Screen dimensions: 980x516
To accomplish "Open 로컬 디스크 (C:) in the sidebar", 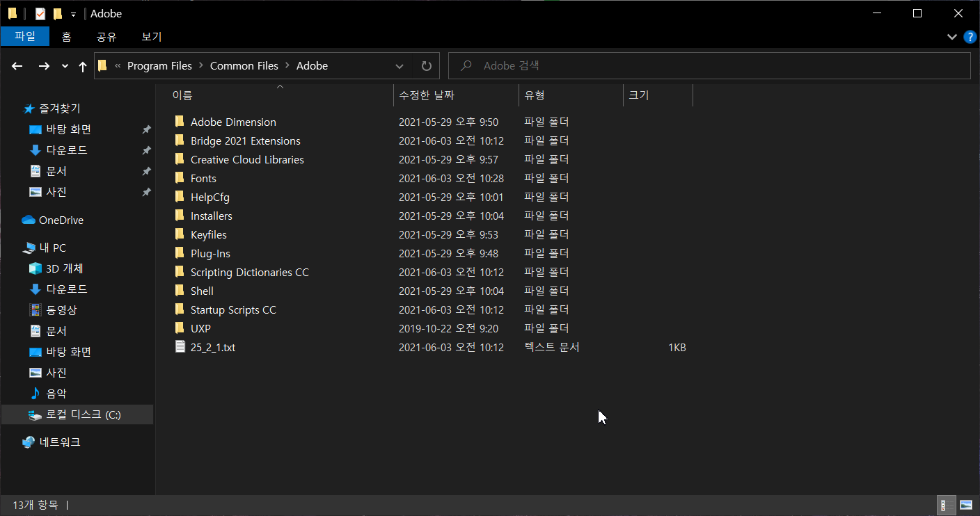I will point(77,414).
